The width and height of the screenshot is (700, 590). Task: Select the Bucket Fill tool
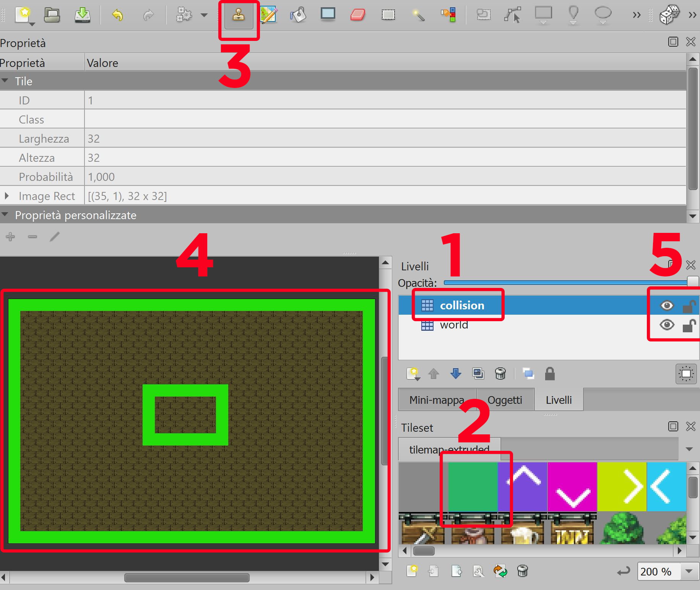tap(298, 15)
